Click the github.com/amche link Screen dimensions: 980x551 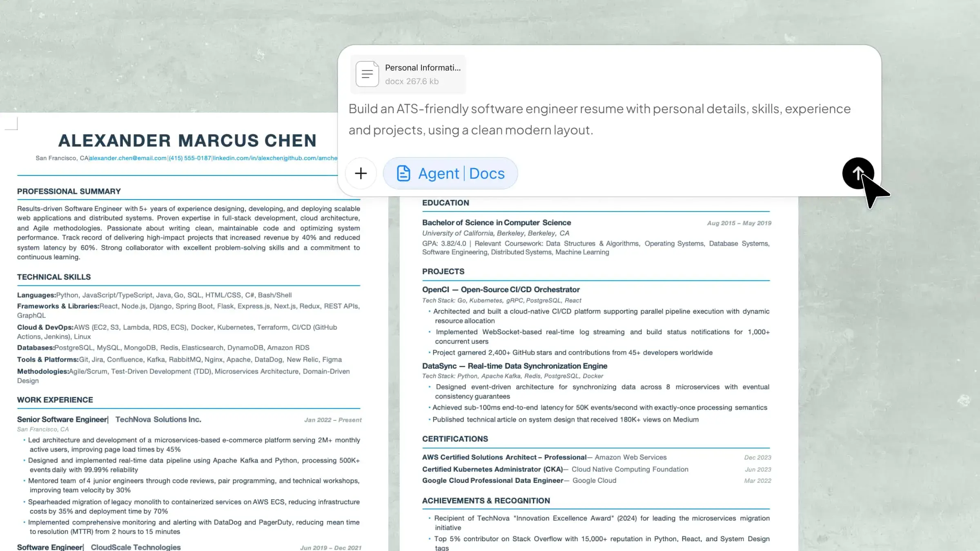pyautogui.click(x=311, y=158)
